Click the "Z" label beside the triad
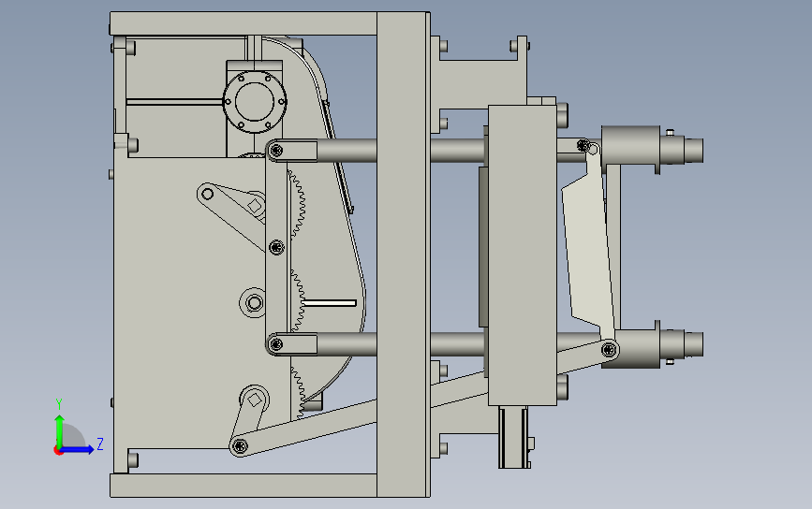The width and height of the screenshot is (812, 509). pyautogui.click(x=100, y=444)
